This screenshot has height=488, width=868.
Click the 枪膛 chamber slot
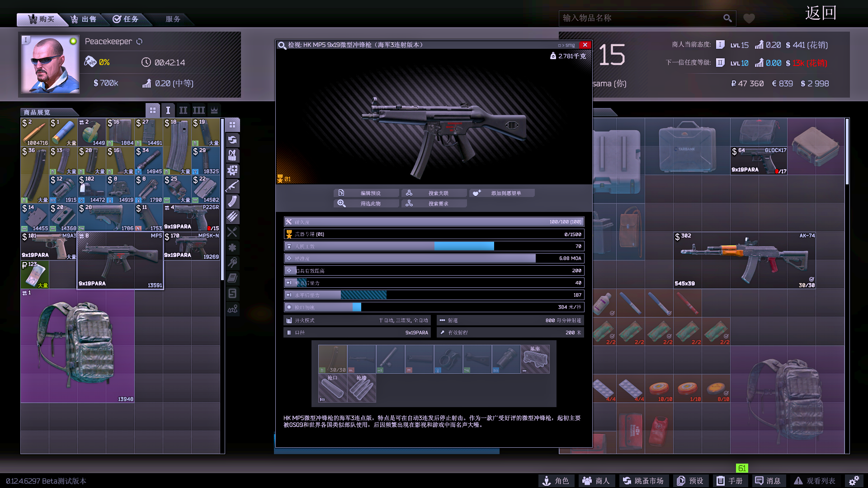coord(362,388)
